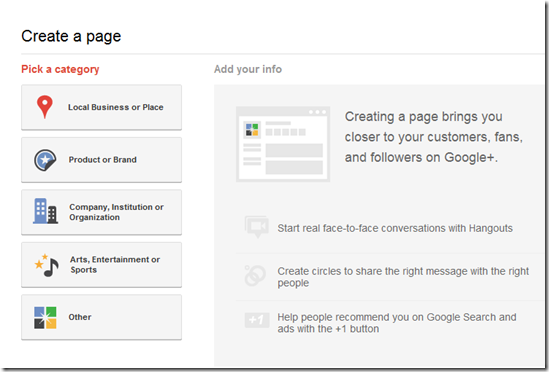Screen dimensions: 549x372
Task: Click "Help people recommend you on Google Search" text
Action: (x=397, y=323)
